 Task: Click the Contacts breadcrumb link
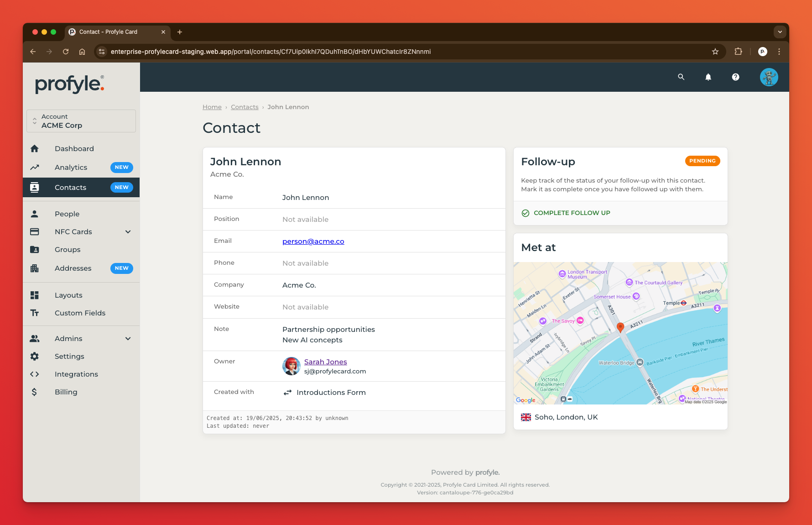[245, 107]
